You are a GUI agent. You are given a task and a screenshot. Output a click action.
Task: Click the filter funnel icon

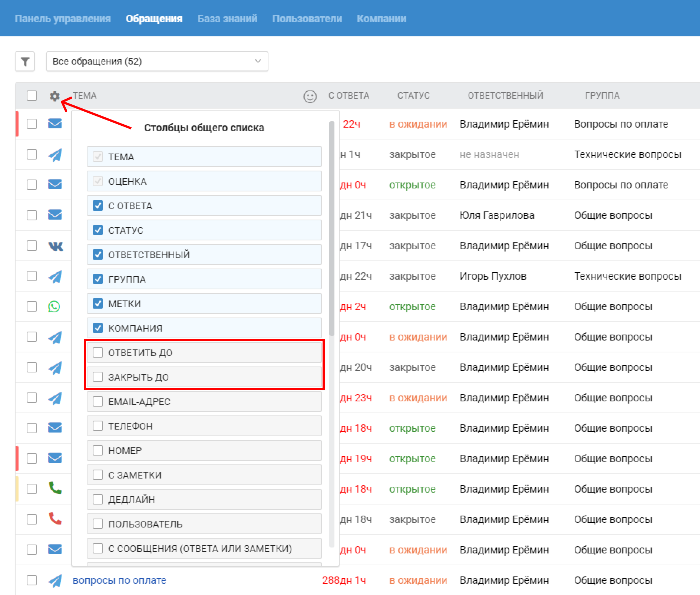[25, 61]
